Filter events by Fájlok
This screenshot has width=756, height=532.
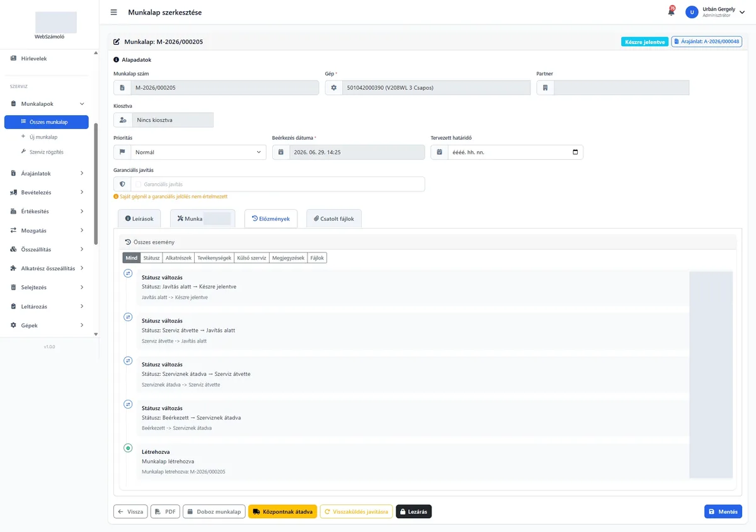pos(317,258)
